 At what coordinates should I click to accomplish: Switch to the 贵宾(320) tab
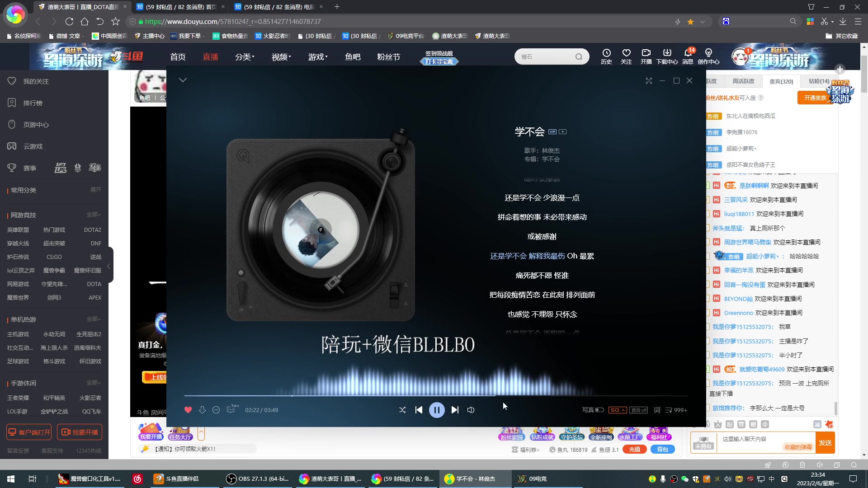(781, 81)
